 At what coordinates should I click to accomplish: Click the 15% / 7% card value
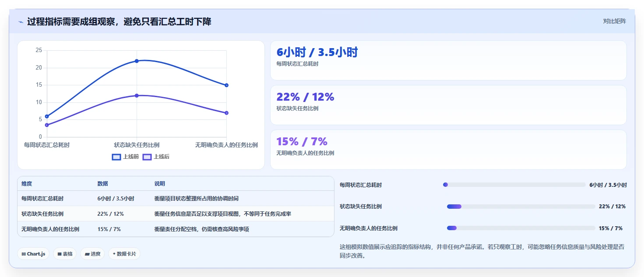[302, 141]
